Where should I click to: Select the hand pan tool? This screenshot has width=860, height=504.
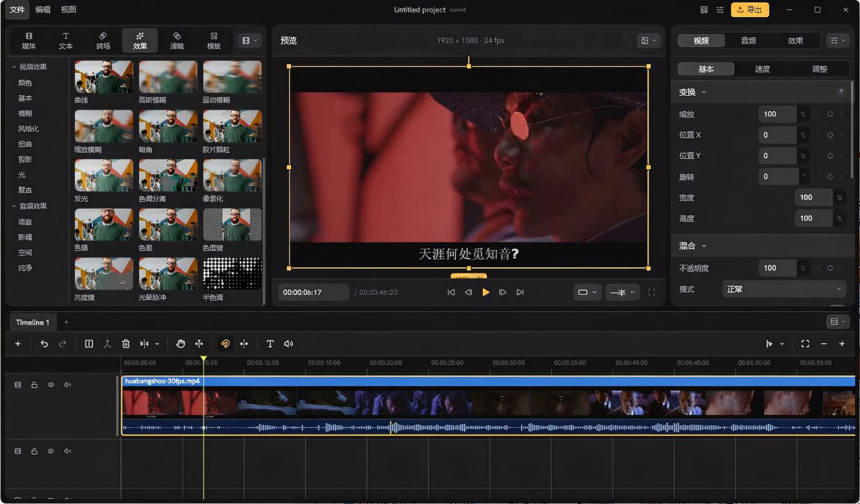tap(181, 343)
